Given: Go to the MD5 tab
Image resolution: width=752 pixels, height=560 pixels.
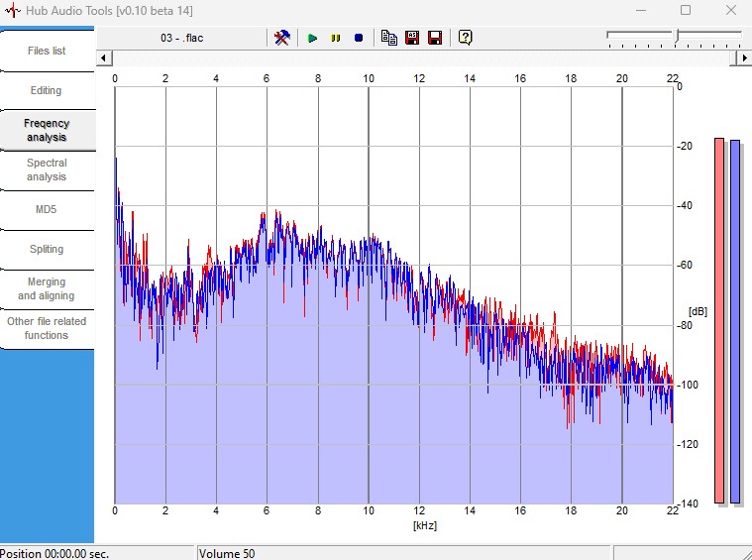Looking at the screenshot, I should pyautogui.click(x=47, y=210).
